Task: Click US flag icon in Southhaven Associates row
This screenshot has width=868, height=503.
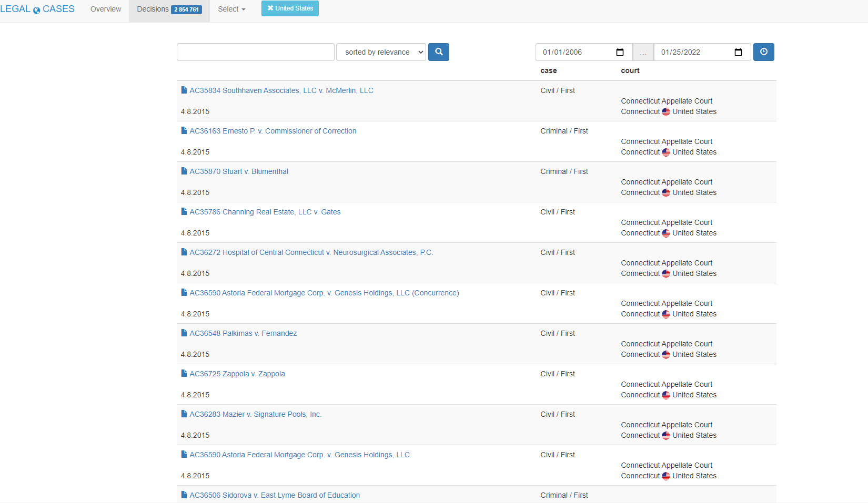Action: (666, 111)
